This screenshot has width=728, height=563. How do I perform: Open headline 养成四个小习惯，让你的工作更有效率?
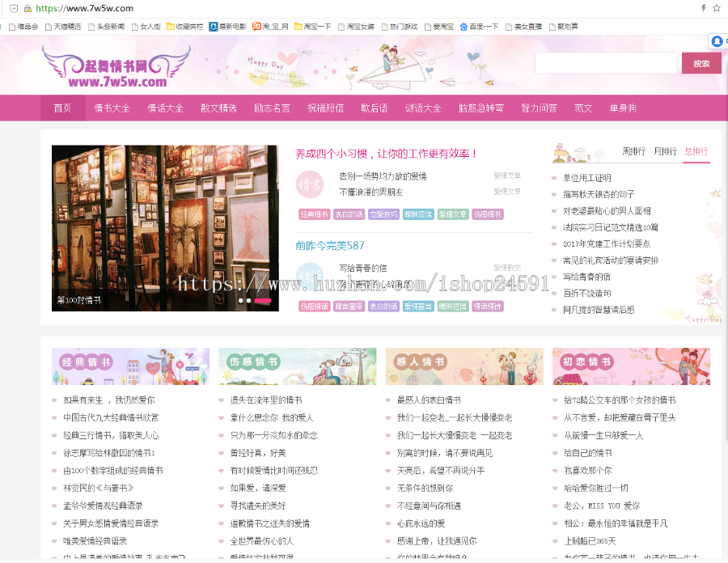tap(387, 154)
